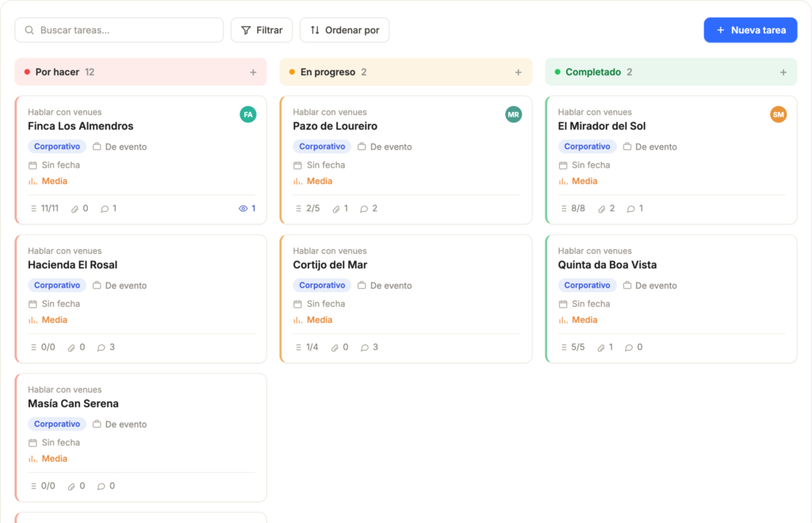Open the Hacienda El Rosal card title
812x523 pixels.
tap(72, 265)
